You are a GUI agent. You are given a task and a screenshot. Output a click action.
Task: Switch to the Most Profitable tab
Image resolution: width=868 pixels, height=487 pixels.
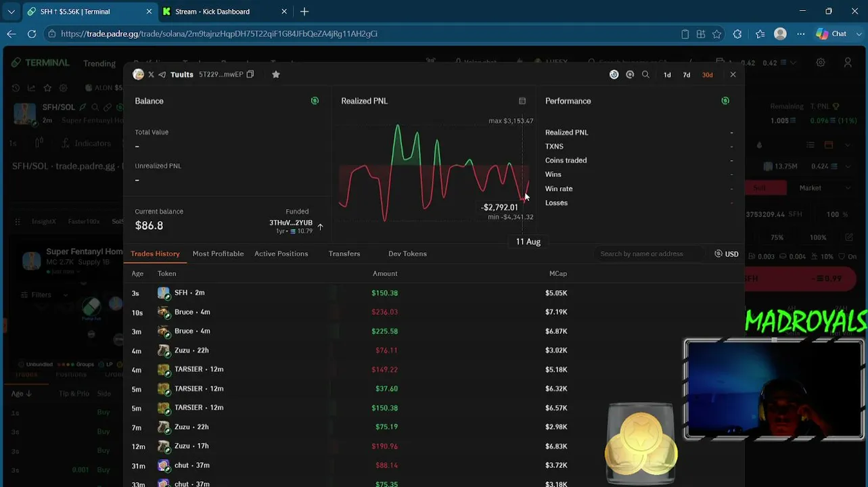(x=218, y=254)
